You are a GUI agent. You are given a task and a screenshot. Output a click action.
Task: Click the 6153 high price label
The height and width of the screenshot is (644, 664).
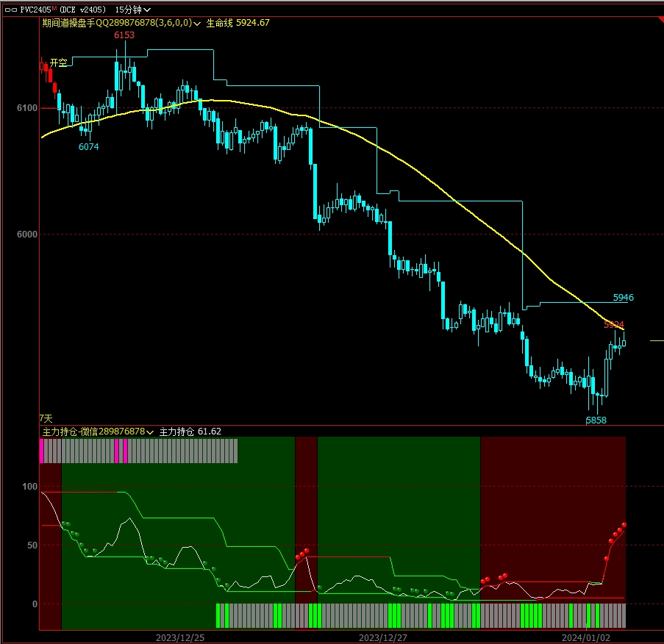click(124, 35)
